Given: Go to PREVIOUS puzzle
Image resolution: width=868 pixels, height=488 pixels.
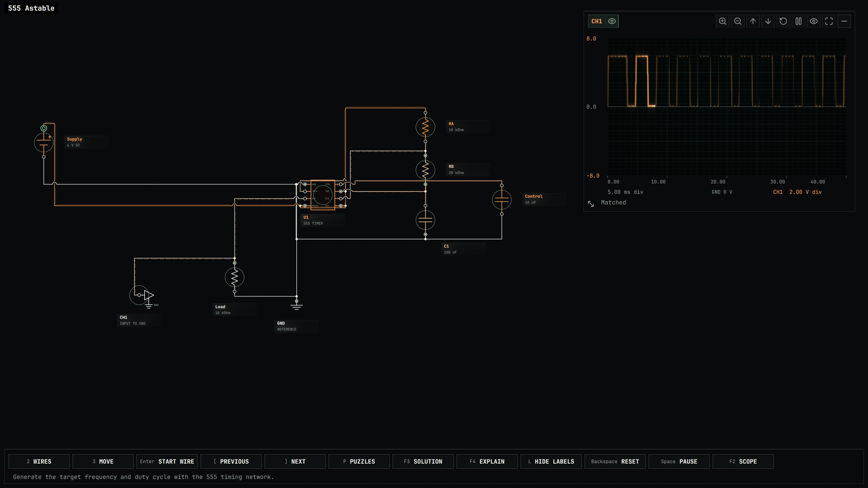Looking at the screenshot, I should tap(231, 461).
